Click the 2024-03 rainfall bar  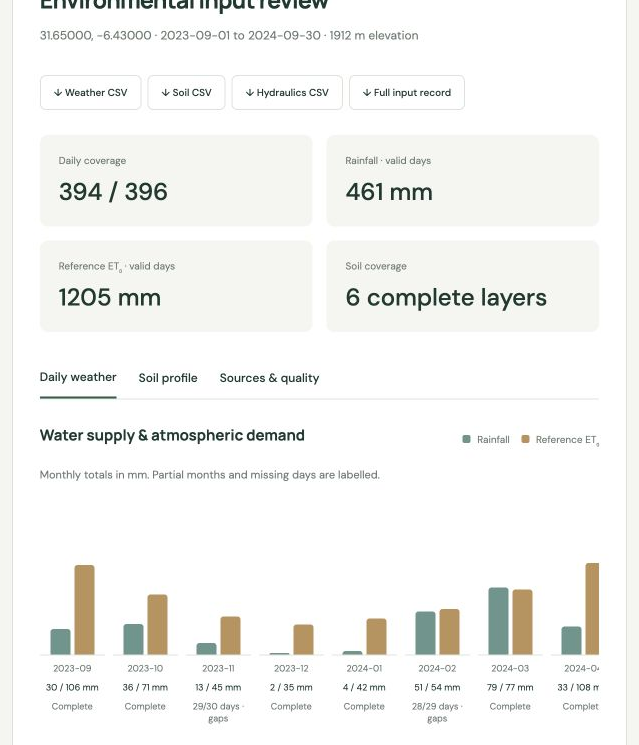(x=498, y=621)
